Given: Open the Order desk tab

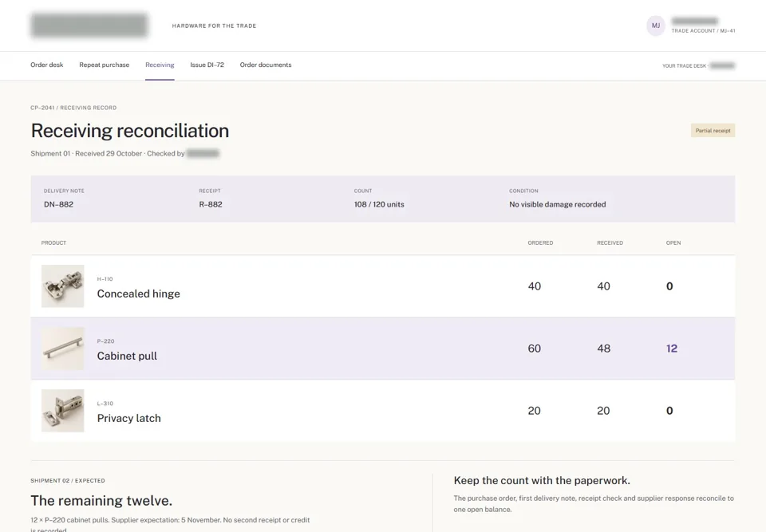Looking at the screenshot, I should pyautogui.click(x=47, y=65).
